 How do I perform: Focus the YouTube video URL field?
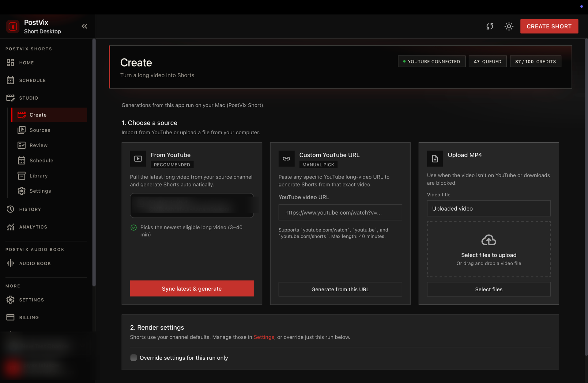340,212
